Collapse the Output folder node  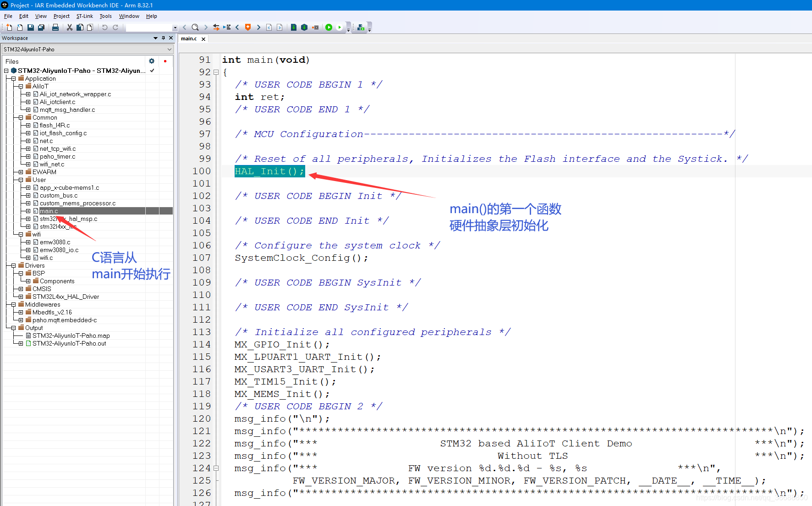[13, 328]
